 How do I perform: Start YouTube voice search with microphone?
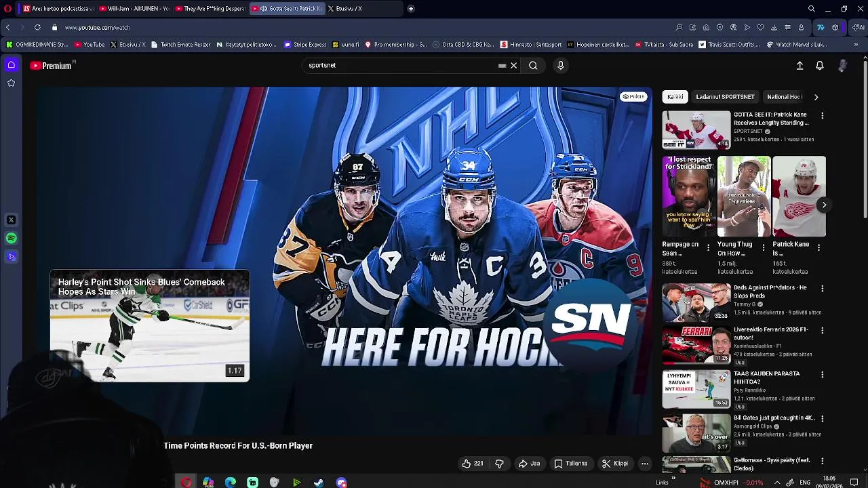(560, 66)
